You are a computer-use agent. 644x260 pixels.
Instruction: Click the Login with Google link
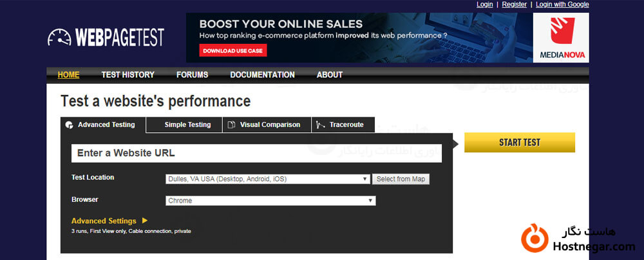click(562, 5)
